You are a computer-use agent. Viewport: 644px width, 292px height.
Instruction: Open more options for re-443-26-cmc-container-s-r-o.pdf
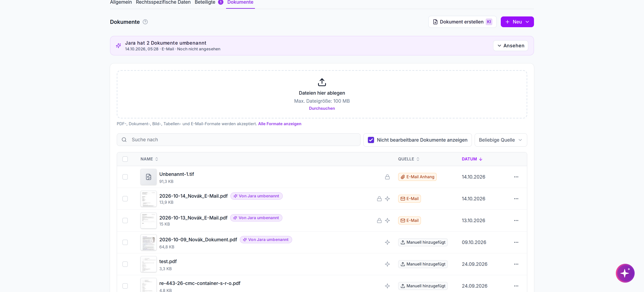click(516, 286)
